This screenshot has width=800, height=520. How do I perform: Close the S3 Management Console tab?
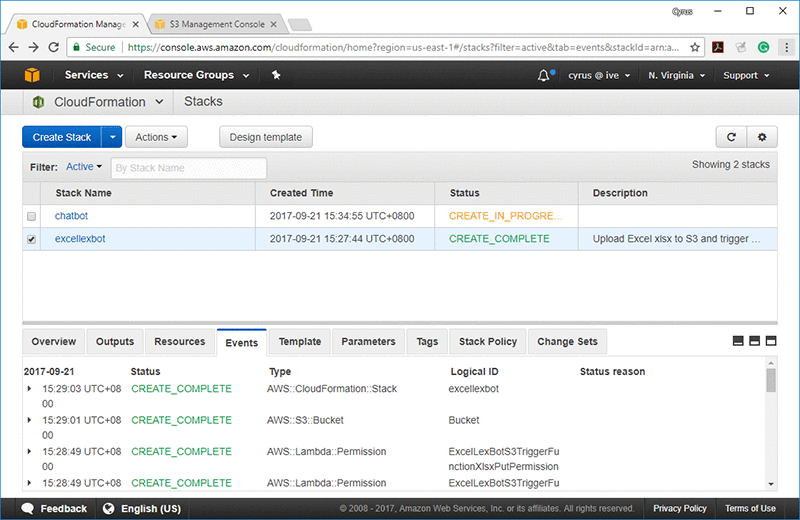tap(273, 24)
